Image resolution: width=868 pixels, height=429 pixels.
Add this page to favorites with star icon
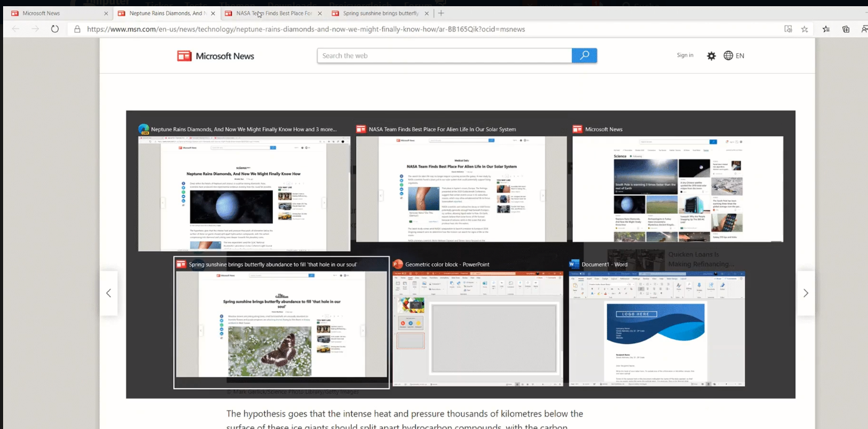click(x=805, y=29)
